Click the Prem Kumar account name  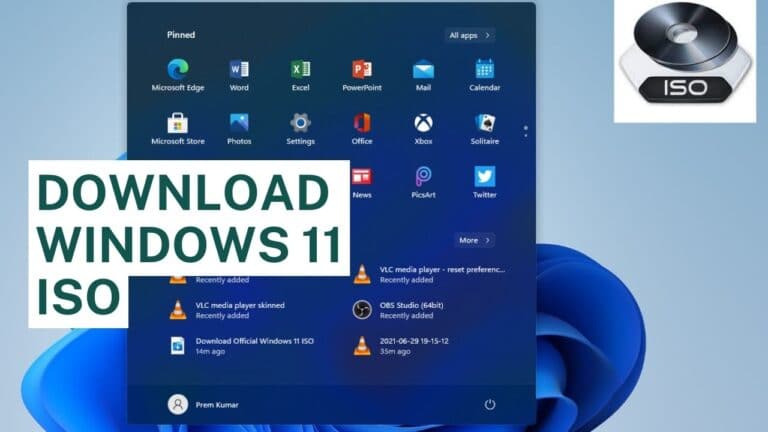(x=217, y=405)
